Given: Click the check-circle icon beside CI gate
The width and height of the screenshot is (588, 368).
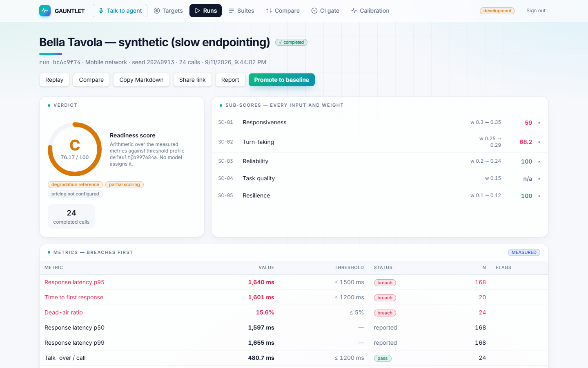Looking at the screenshot, I should point(314,11).
